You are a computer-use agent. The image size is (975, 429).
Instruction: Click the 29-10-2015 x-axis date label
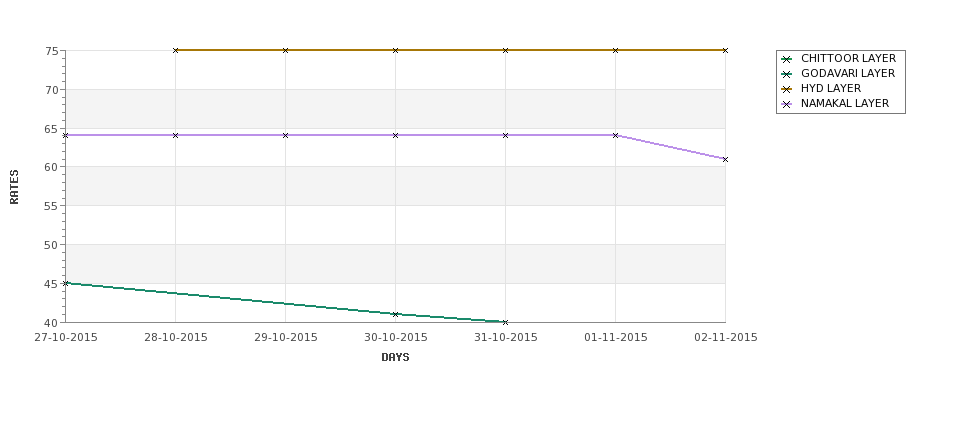[285, 338]
